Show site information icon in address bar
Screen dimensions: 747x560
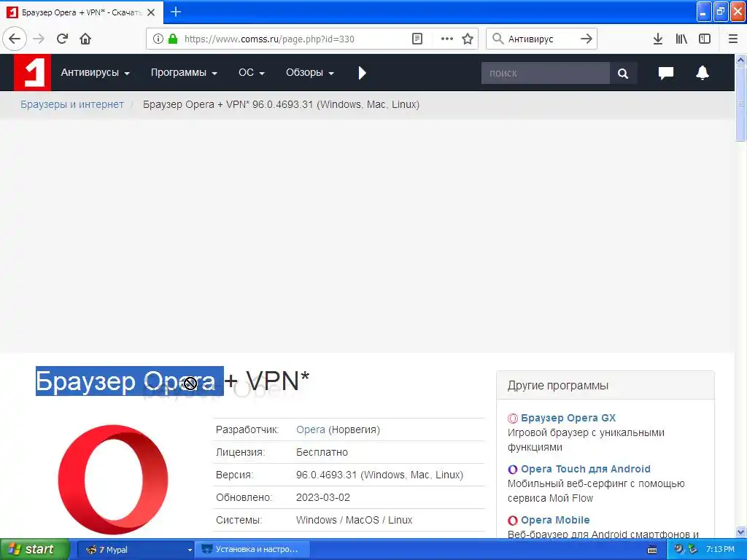coord(158,39)
